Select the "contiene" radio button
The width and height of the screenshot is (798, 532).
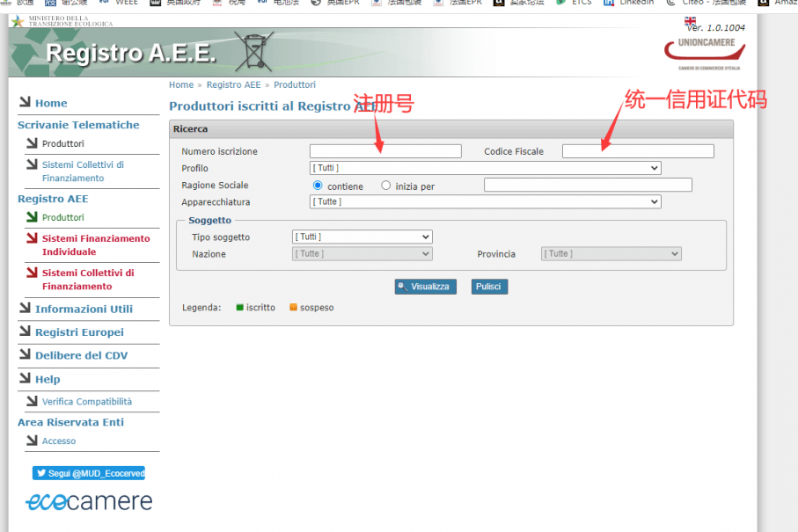click(318, 186)
